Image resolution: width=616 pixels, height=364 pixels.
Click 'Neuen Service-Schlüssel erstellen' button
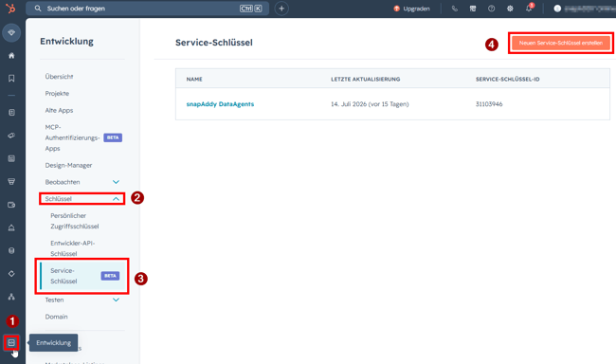pyautogui.click(x=561, y=43)
